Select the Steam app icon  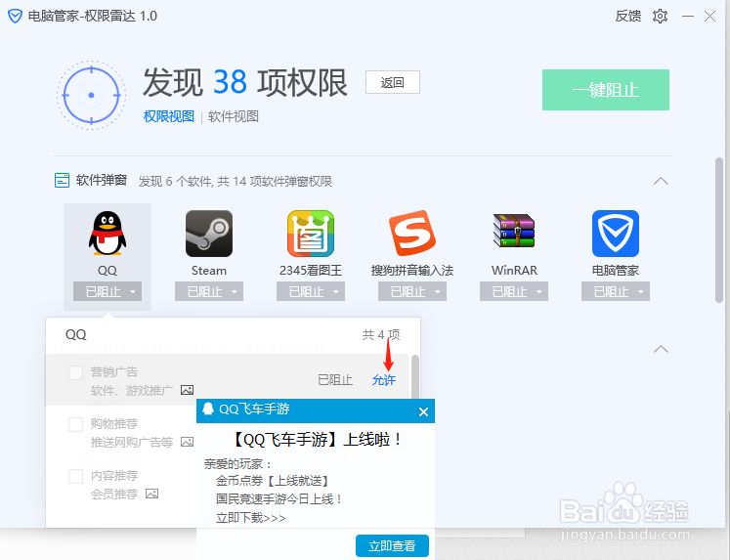[209, 234]
